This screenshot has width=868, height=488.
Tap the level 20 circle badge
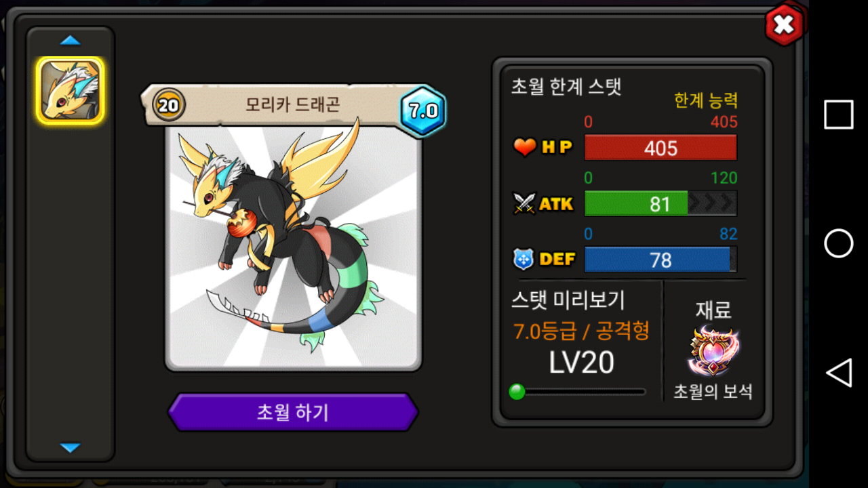pos(169,105)
